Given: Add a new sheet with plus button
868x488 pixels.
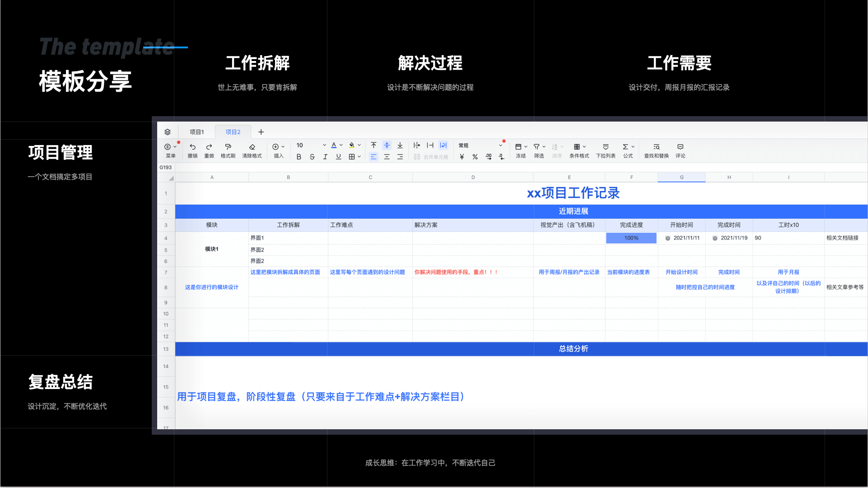Looking at the screenshot, I should click(261, 132).
